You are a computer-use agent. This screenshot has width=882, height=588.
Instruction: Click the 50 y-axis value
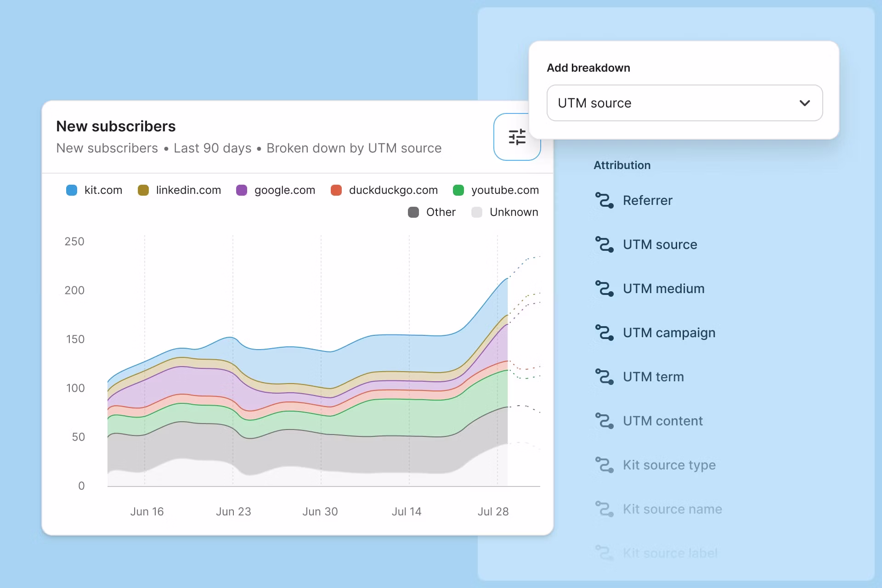click(79, 437)
